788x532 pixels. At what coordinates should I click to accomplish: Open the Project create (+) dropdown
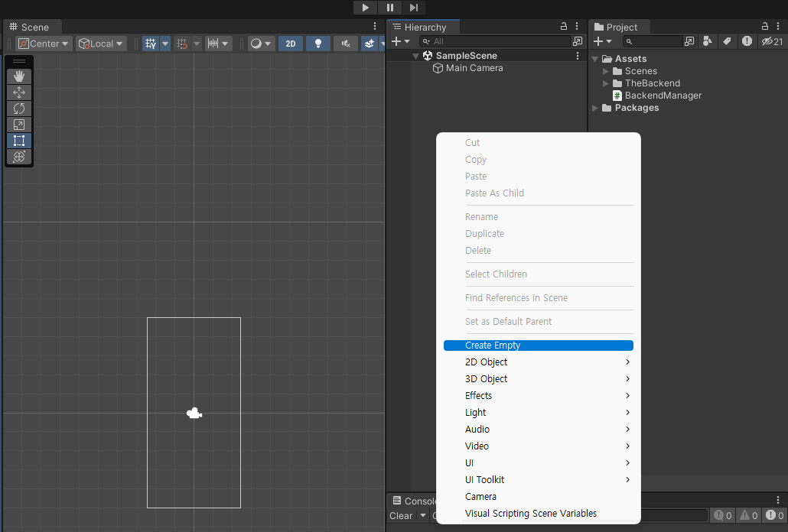coord(602,41)
